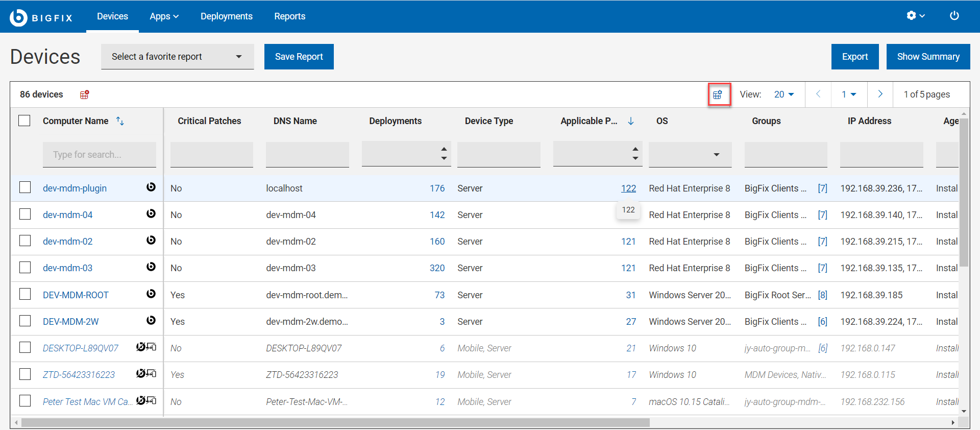
Task: Switch to the Deployments tab
Action: click(226, 16)
